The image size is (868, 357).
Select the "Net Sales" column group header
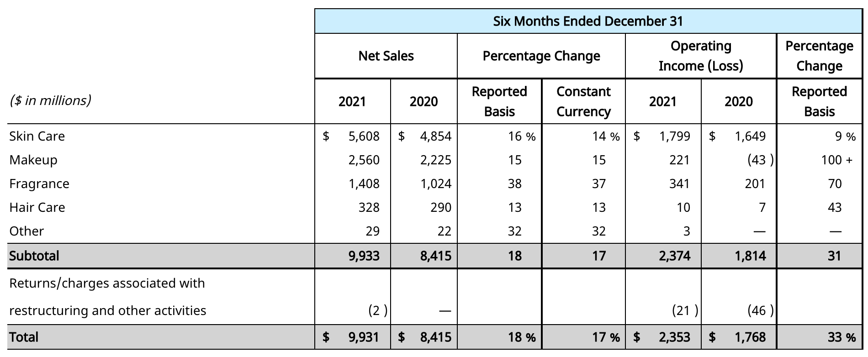tap(386, 56)
